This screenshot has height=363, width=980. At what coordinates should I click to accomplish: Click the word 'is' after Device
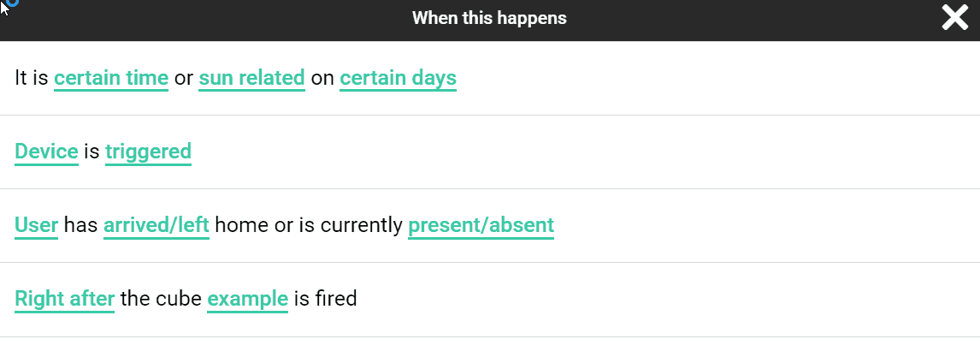point(92,152)
